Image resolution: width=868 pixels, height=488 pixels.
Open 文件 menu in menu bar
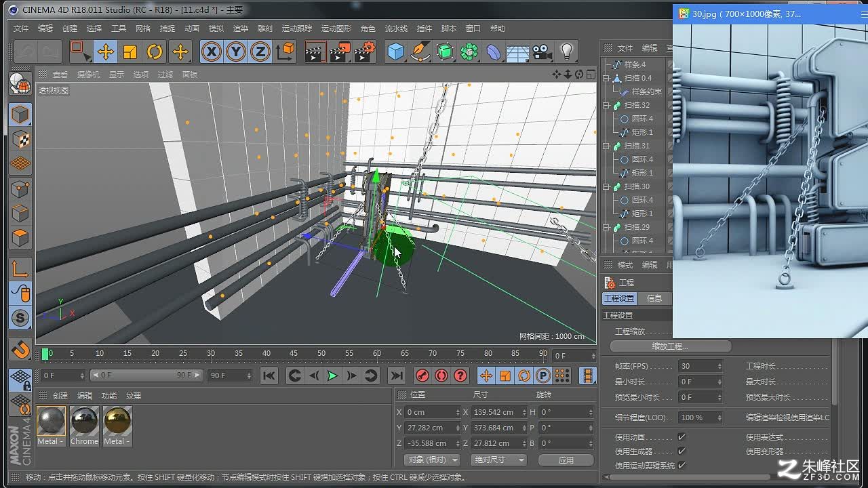(21, 28)
